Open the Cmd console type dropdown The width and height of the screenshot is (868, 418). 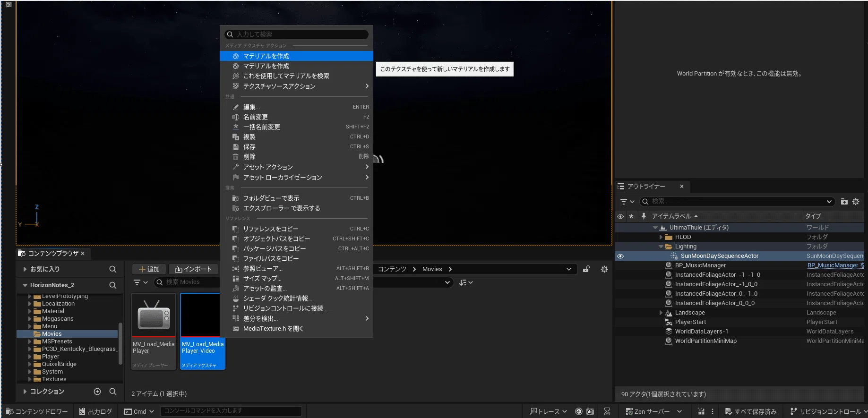(x=139, y=411)
